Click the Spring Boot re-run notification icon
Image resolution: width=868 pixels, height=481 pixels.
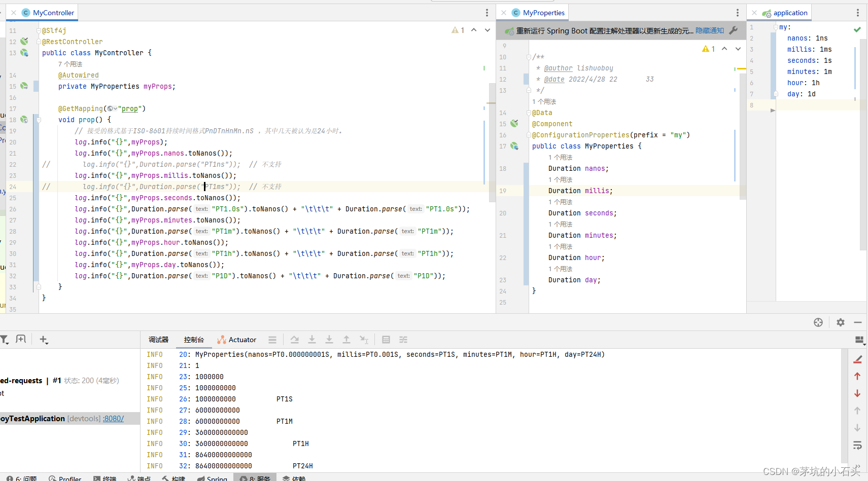(509, 31)
